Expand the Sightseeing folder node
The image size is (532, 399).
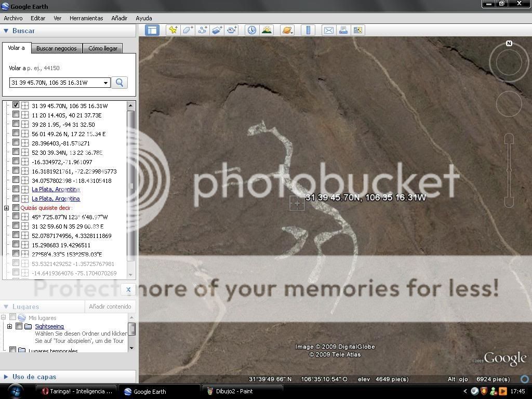(9, 326)
